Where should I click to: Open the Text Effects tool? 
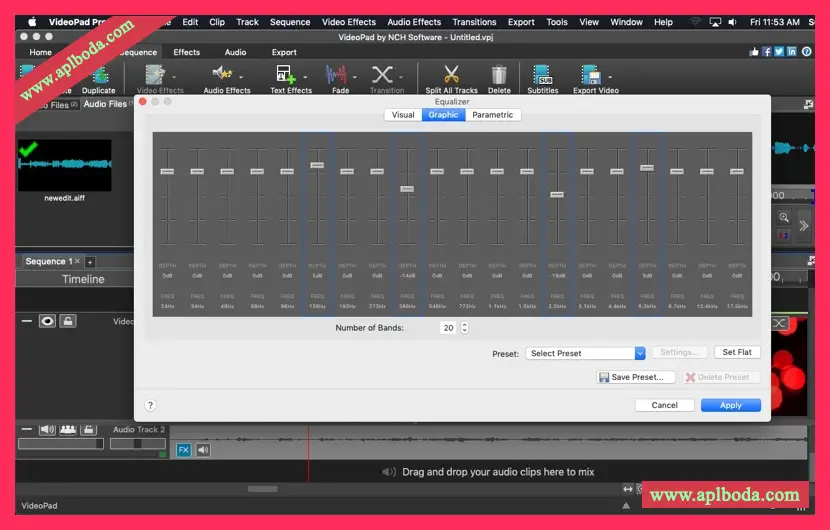tap(286, 75)
